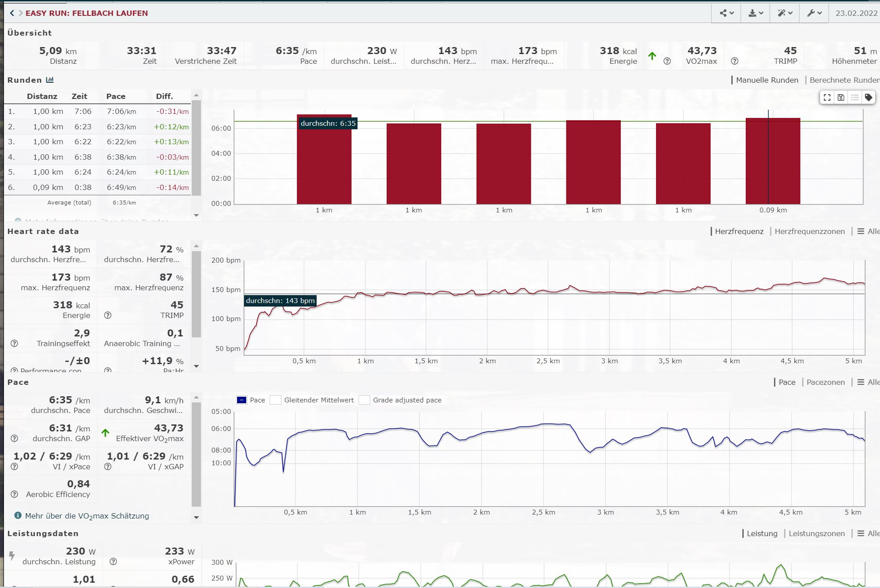Toggle the chart legend list icon

click(854, 98)
